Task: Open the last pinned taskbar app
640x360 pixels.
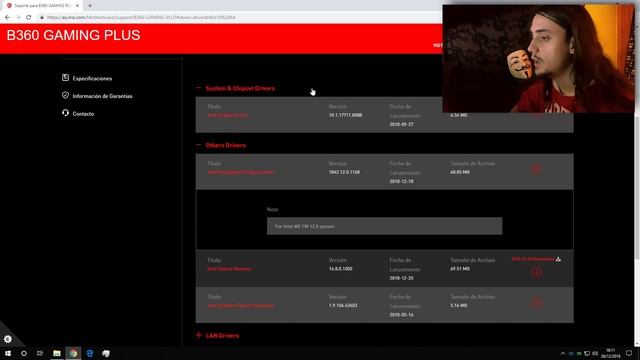Action: [106, 353]
